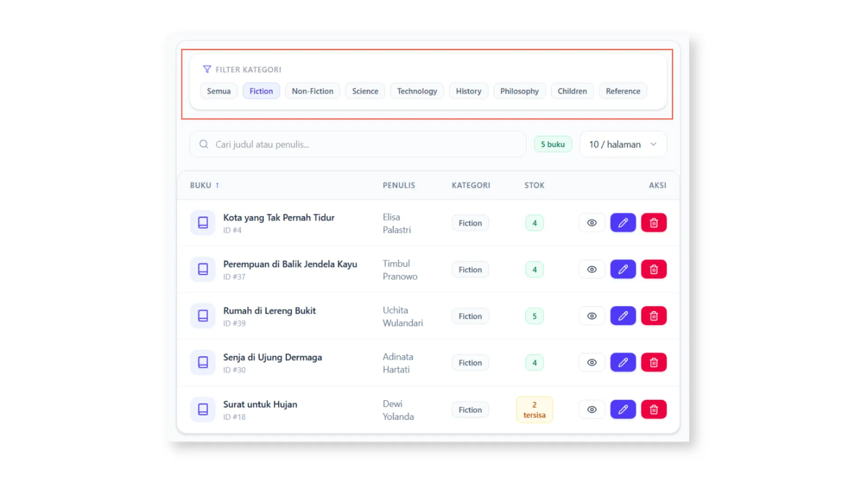Edit Rumah di Lereng Bukit book
The image size is (868, 488).
(x=623, y=316)
